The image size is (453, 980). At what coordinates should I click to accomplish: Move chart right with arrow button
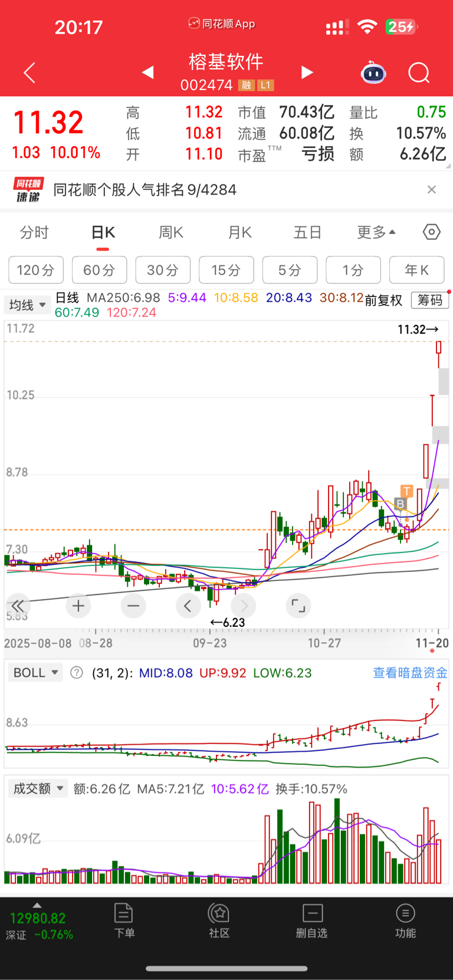tap(244, 606)
